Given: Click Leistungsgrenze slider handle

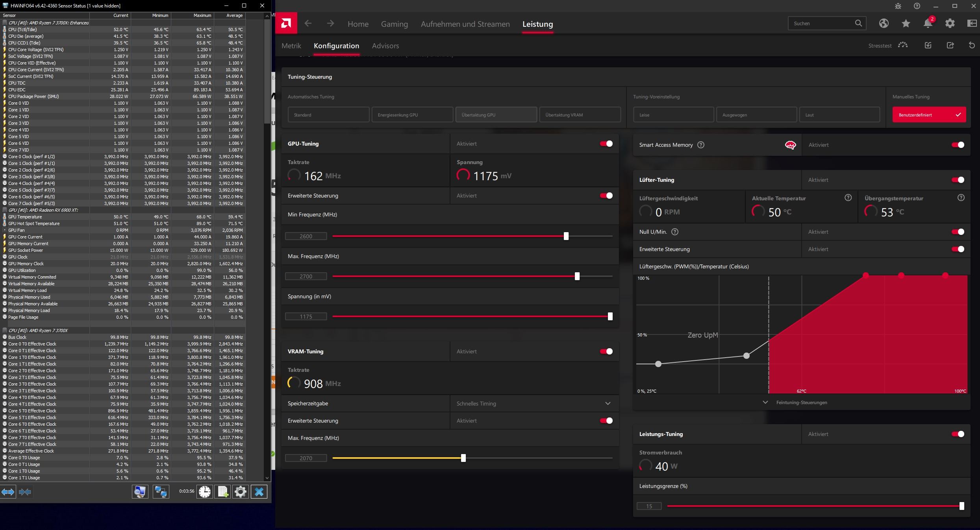Looking at the screenshot, I should (962, 506).
